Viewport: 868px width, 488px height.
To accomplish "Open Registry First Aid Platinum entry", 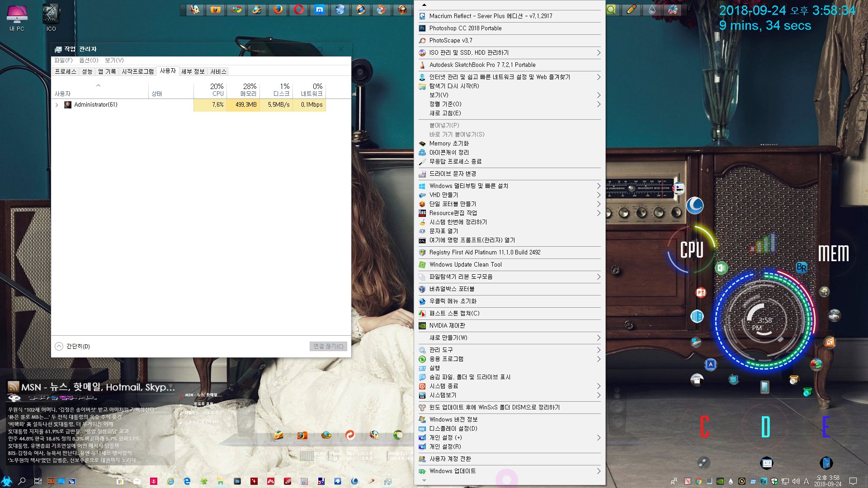I will [x=509, y=252].
